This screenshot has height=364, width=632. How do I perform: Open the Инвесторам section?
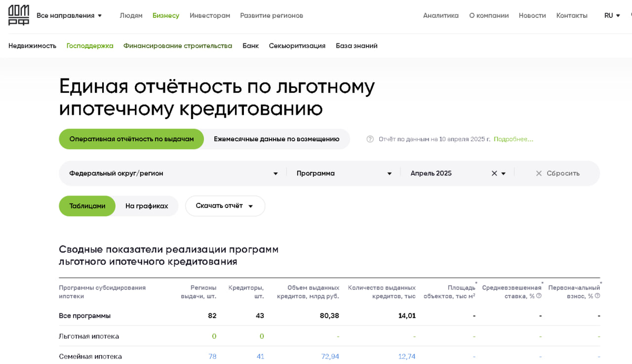tap(210, 16)
